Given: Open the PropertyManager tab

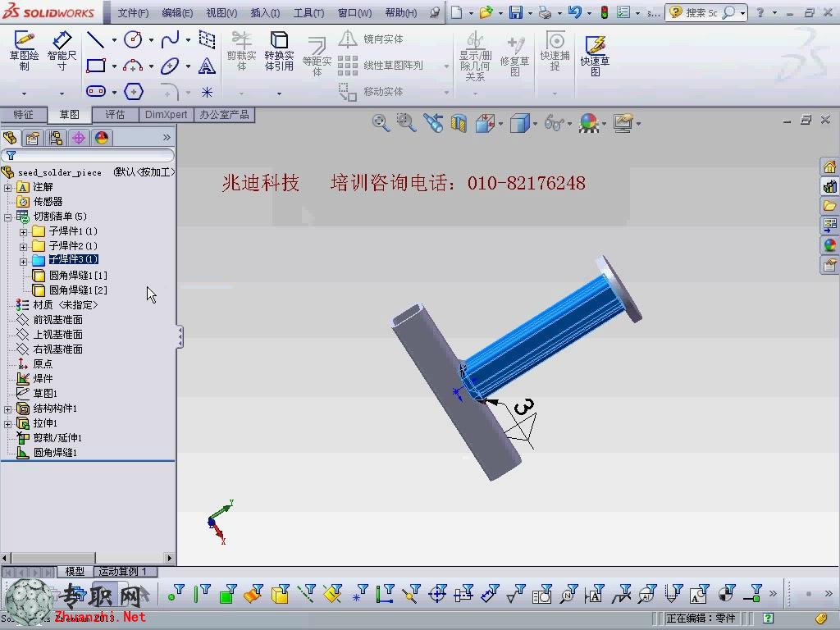Looking at the screenshot, I should [33, 138].
